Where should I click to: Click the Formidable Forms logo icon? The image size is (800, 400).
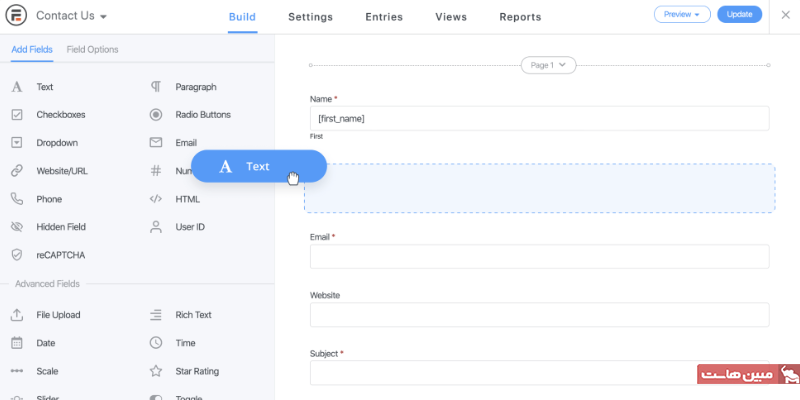pos(16,16)
